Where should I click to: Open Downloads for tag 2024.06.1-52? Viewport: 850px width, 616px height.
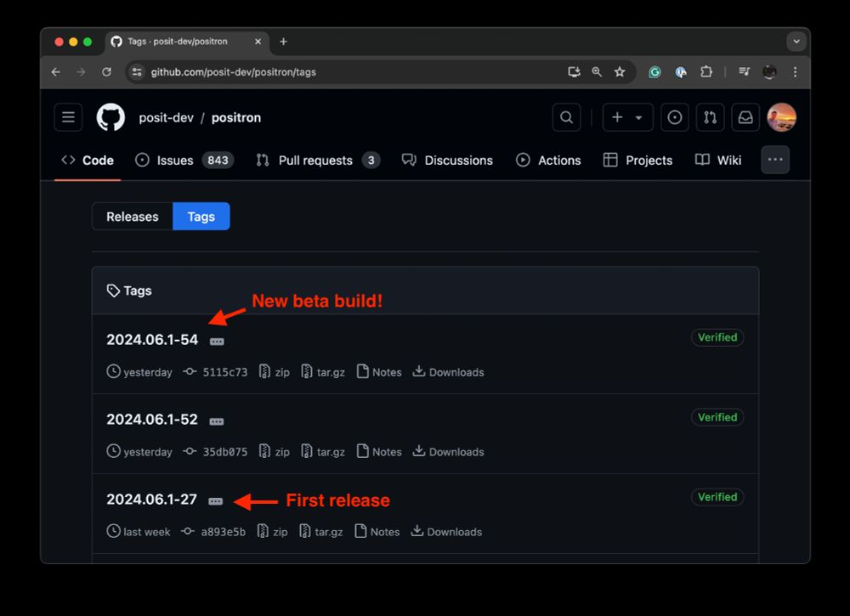[448, 452]
